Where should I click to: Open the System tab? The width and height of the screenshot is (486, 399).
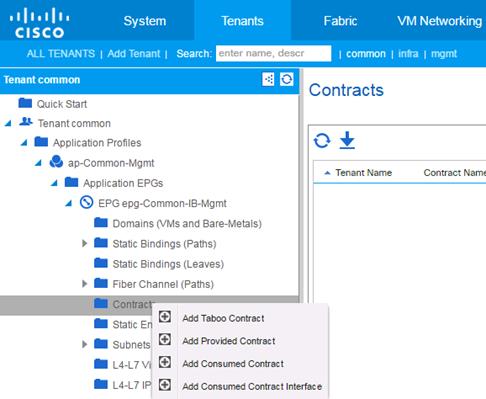[x=145, y=21]
